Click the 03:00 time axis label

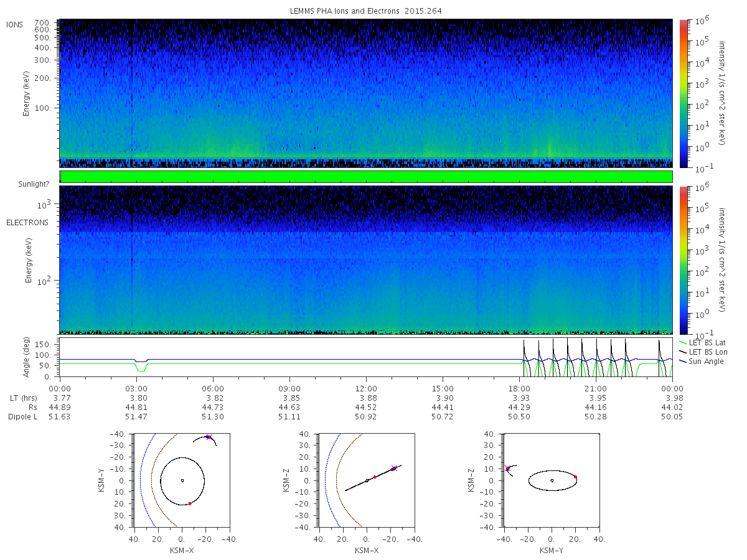click(136, 388)
